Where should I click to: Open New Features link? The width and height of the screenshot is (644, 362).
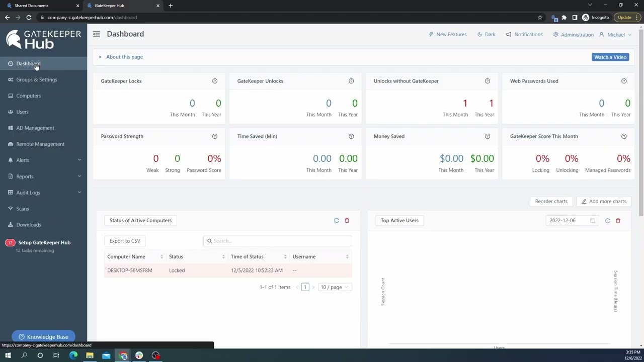pyautogui.click(x=447, y=35)
